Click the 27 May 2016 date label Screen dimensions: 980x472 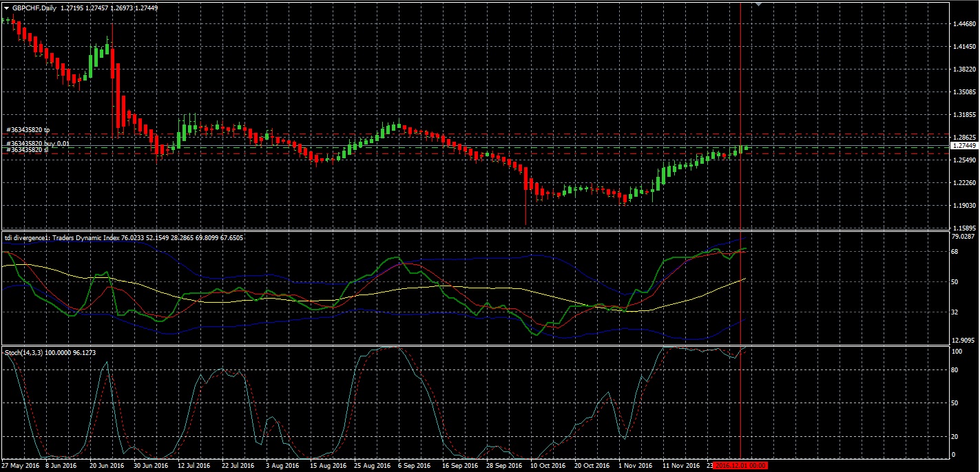pyautogui.click(x=20, y=466)
